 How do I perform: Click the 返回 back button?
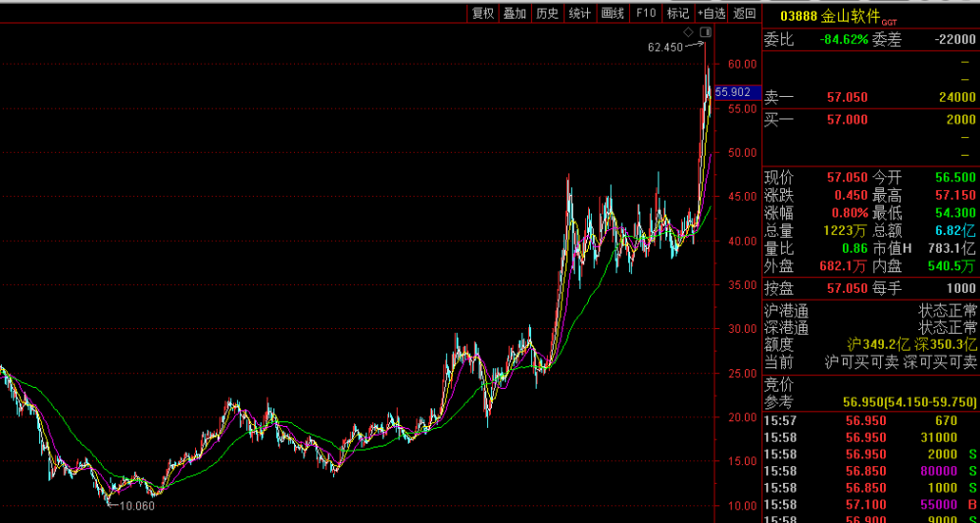click(x=745, y=13)
